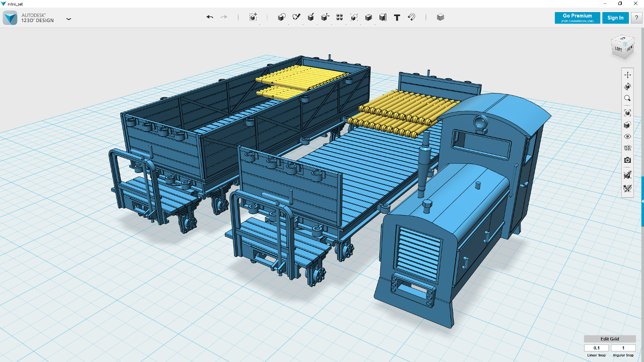This screenshot has height=362, width=644.
Task: Click the Redo arrow
Action: [224, 17]
